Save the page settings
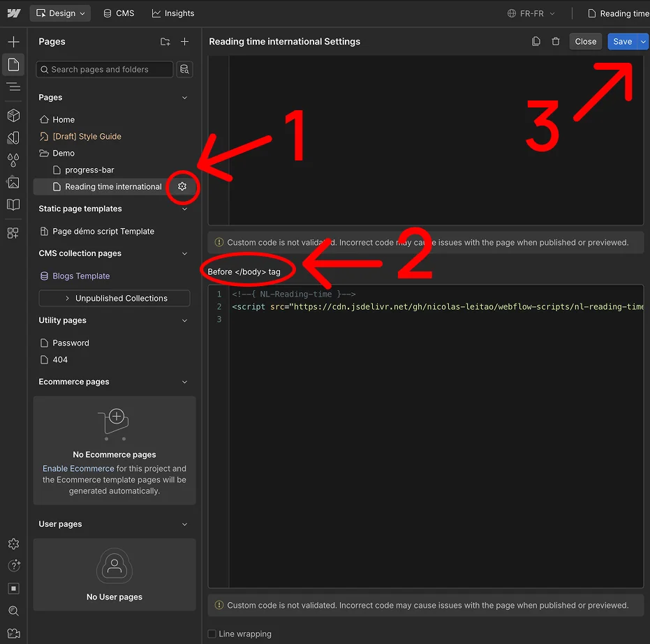This screenshot has height=644, width=650. (x=622, y=41)
